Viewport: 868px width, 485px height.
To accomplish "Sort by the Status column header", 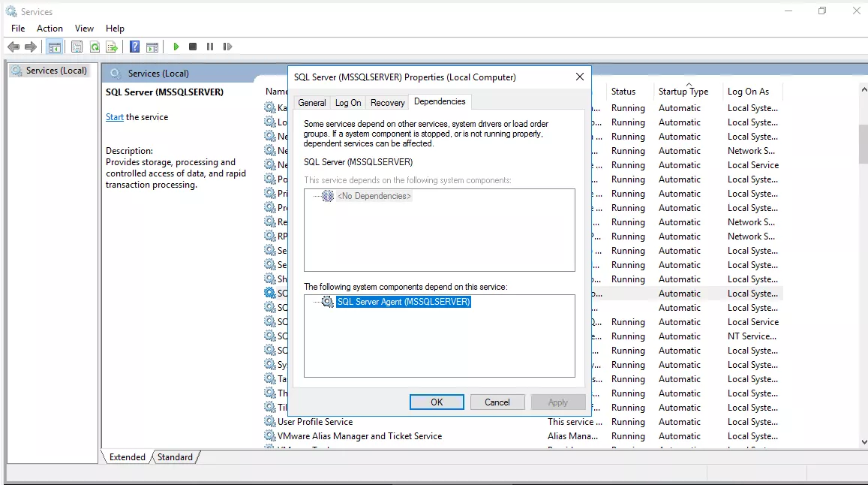I will pyautogui.click(x=630, y=92).
